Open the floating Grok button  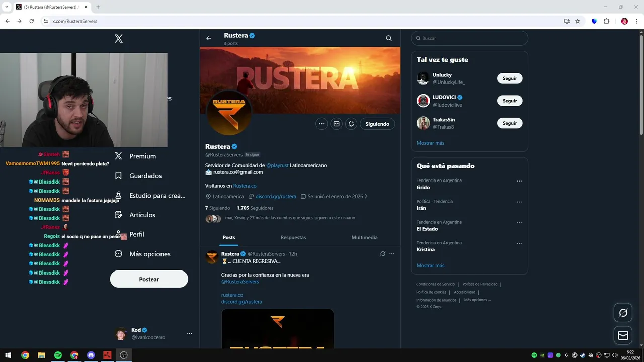click(x=623, y=313)
